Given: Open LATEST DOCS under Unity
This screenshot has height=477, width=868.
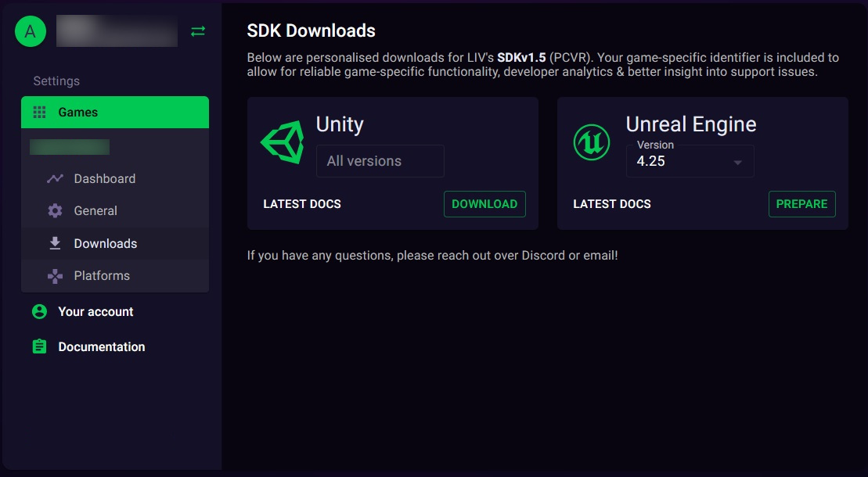Looking at the screenshot, I should pyautogui.click(x=301, y=203).
